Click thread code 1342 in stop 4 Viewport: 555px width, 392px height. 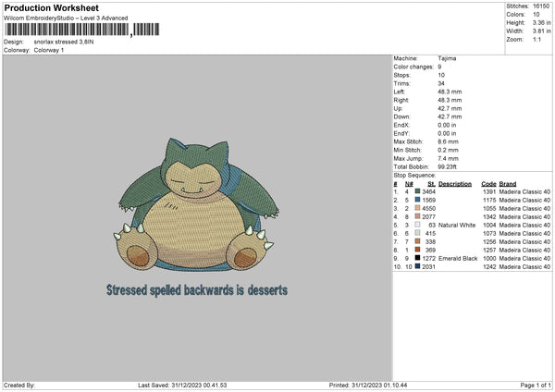[x=489, y=217]
